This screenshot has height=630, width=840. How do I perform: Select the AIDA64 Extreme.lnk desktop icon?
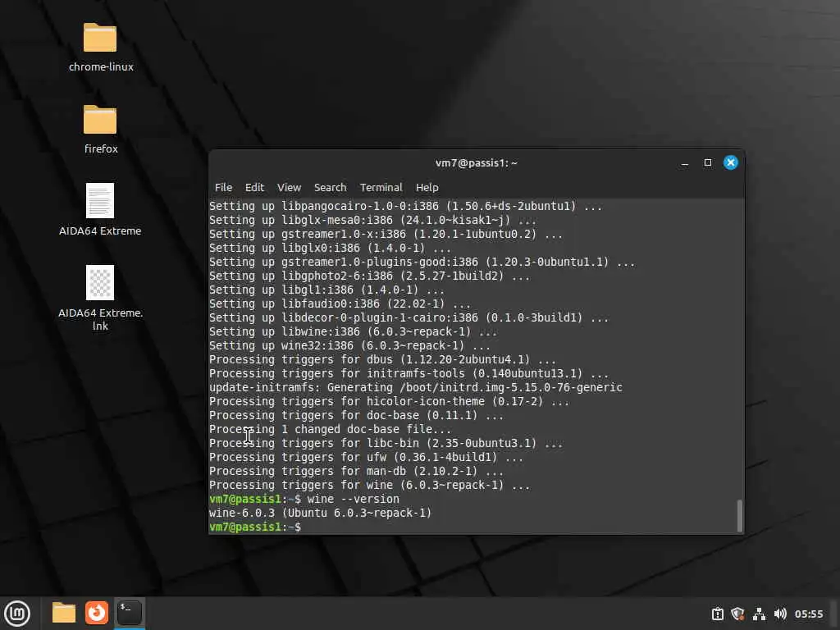[x=100, y=282]
